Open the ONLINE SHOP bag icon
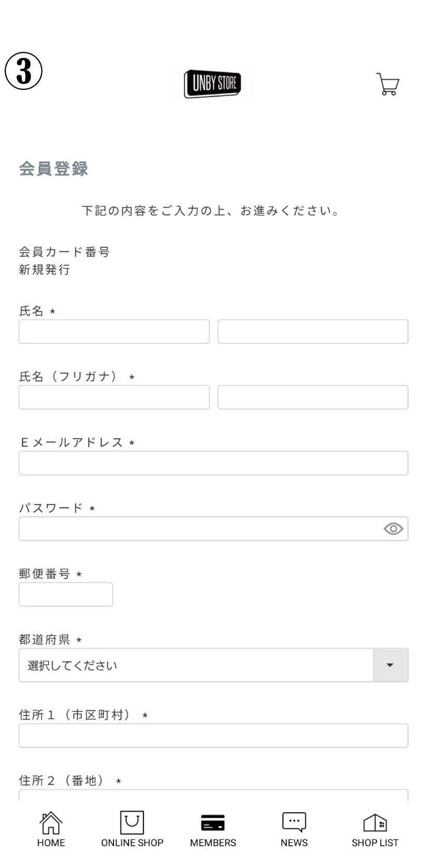This screenshot has height=868, width=429. pos(132,823)
